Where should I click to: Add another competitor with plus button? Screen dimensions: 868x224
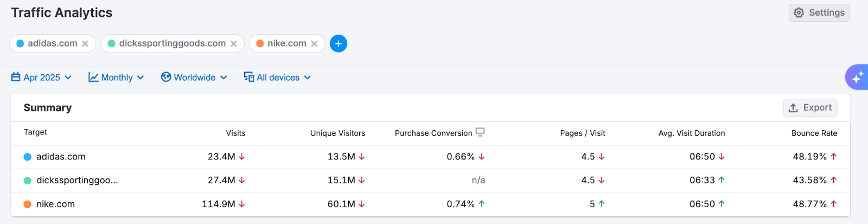coord(339,43)
